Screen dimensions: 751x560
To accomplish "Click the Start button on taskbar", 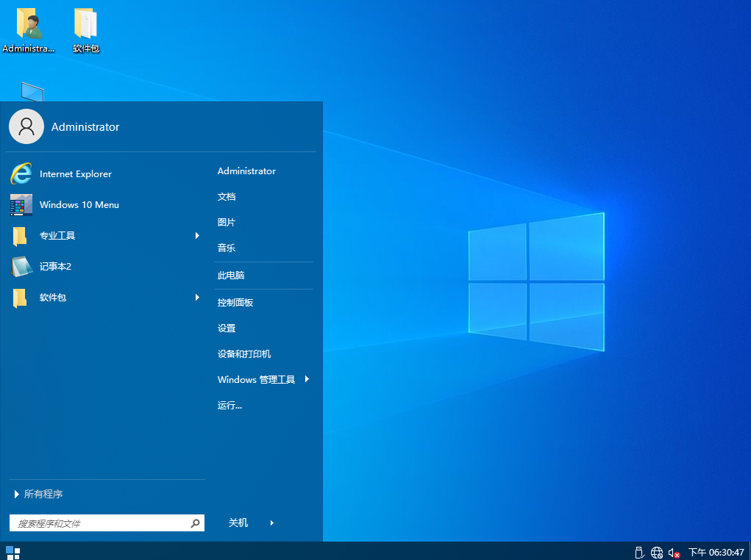I will pyautogui.click(x=13, y=552).
